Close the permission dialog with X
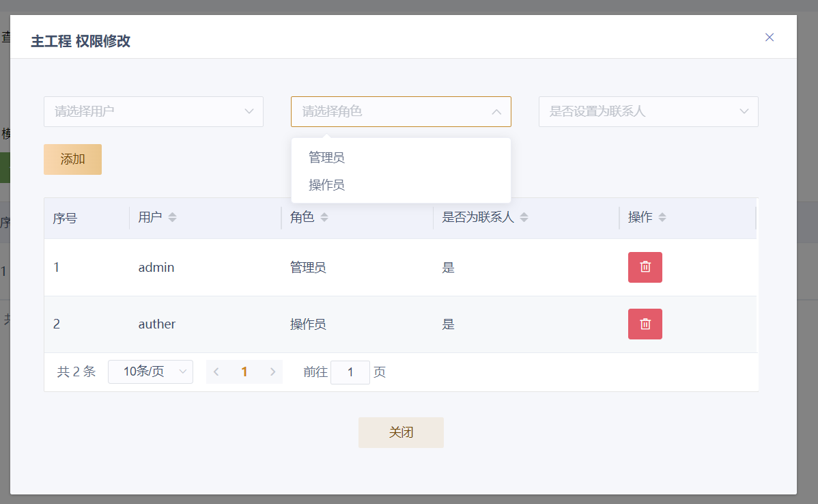 click(x=769, y=38)
